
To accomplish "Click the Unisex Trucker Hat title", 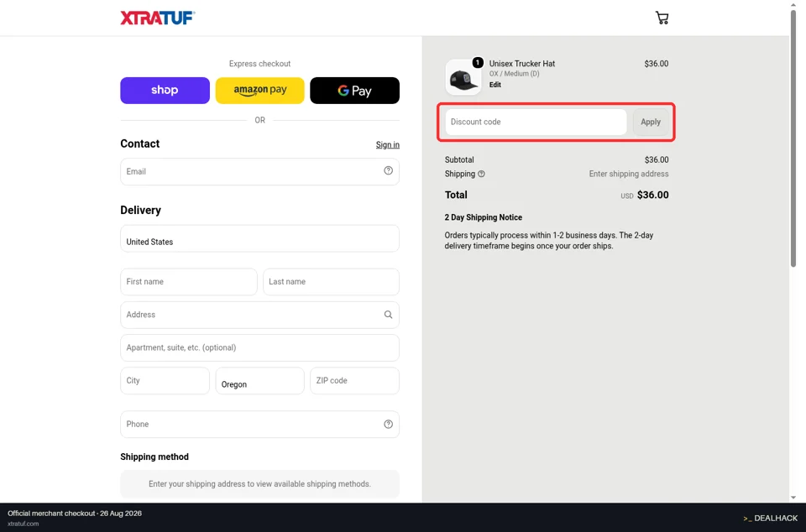I will [x=521, y=64].
